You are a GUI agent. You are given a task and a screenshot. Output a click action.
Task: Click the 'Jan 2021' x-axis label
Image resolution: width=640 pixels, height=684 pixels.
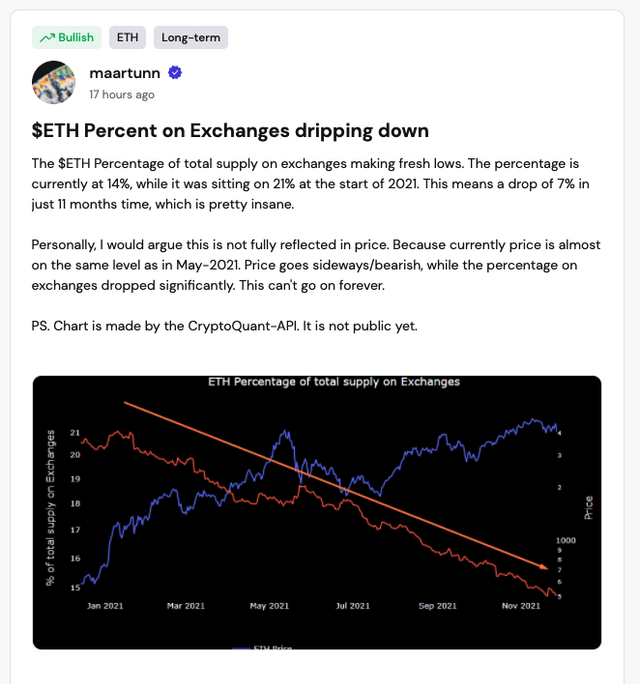[103, 605]
